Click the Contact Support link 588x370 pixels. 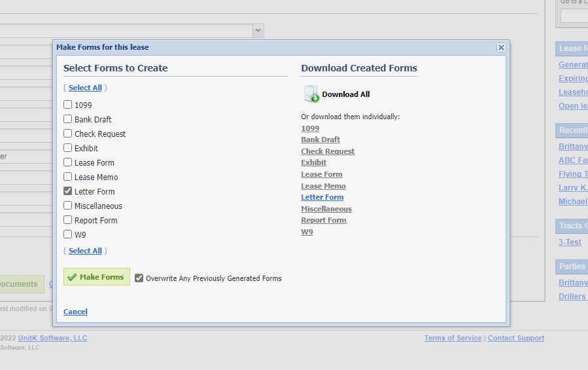[516, 338]
